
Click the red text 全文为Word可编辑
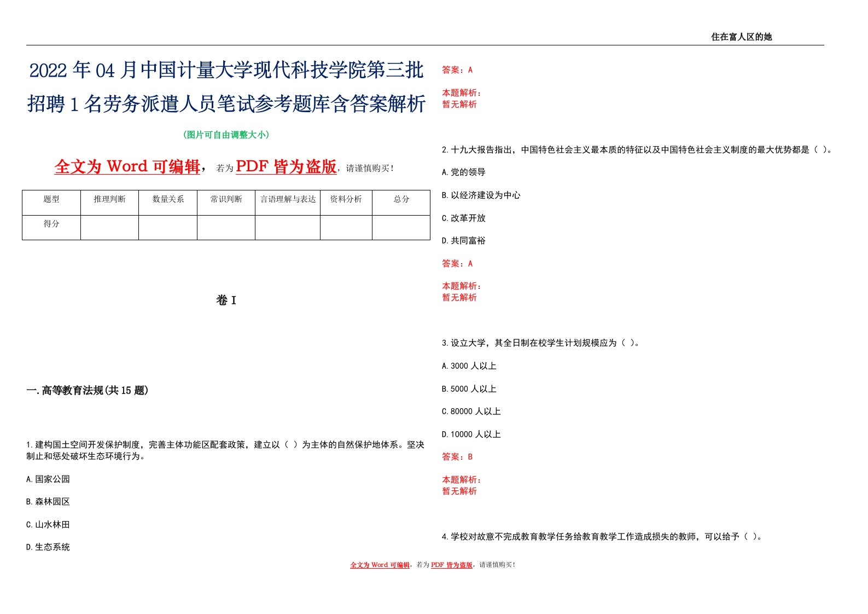pyautogui.click(x=127, y=166)
